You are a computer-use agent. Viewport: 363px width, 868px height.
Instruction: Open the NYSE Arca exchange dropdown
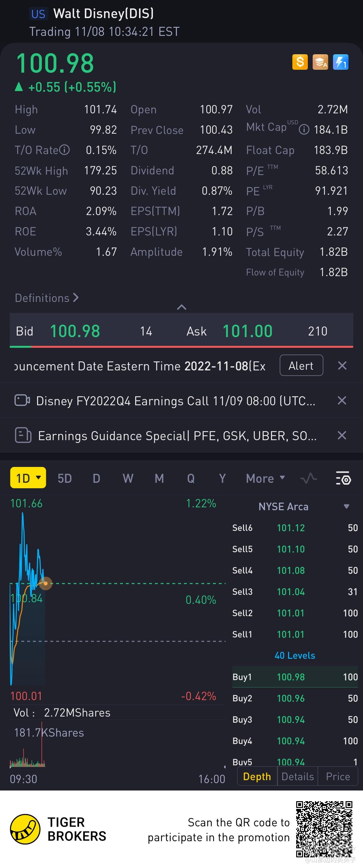coord(346,506)
